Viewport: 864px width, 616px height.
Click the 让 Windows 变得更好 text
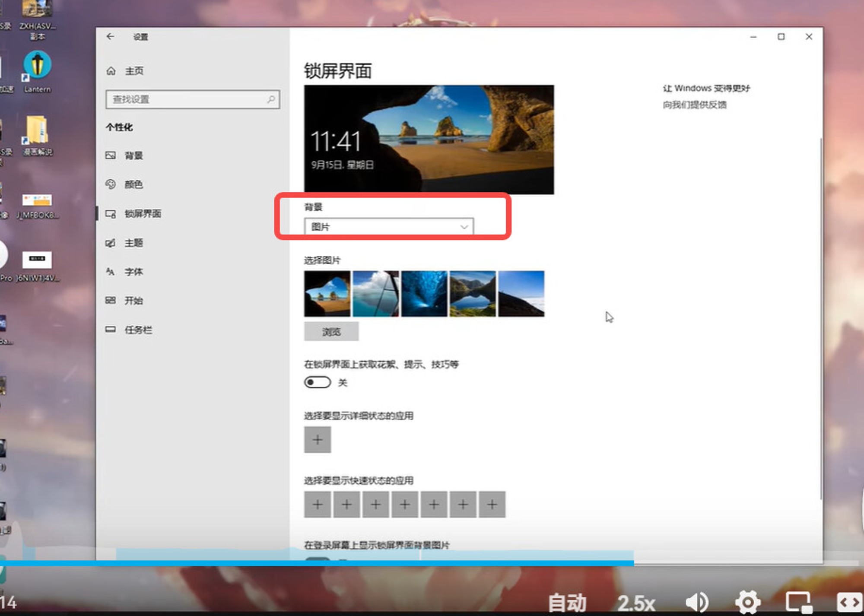(x=706, y=88)
